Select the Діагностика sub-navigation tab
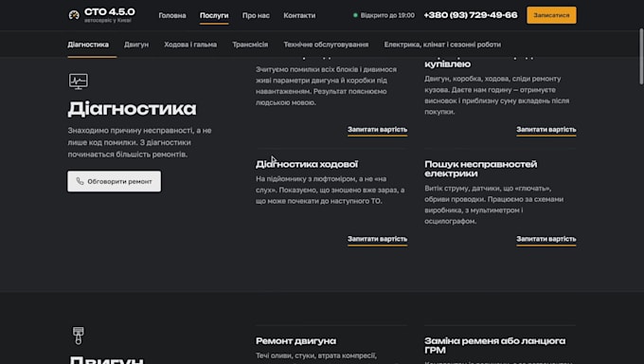 click(88, 45)
